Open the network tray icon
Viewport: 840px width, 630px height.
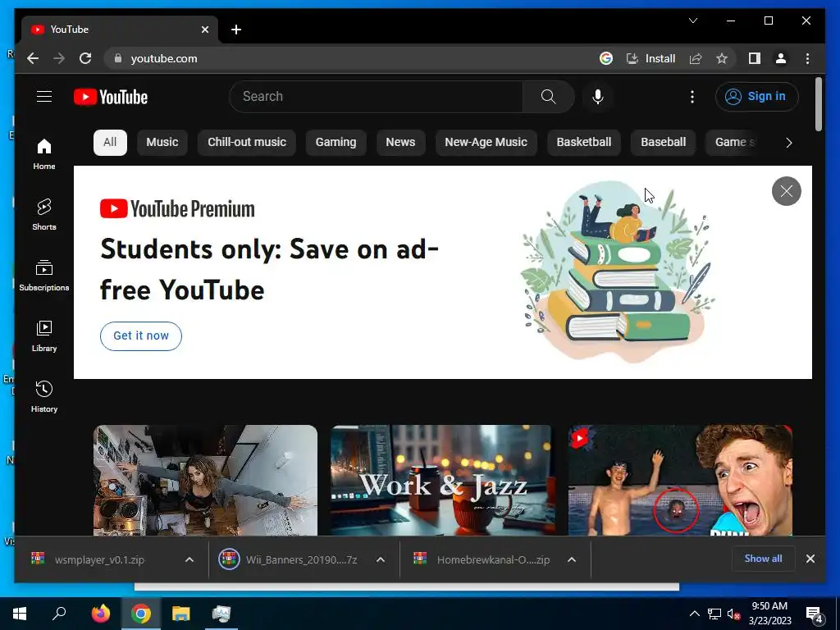714,614
